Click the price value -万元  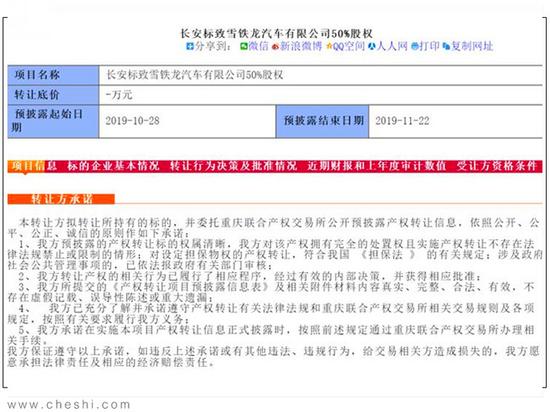119,95
